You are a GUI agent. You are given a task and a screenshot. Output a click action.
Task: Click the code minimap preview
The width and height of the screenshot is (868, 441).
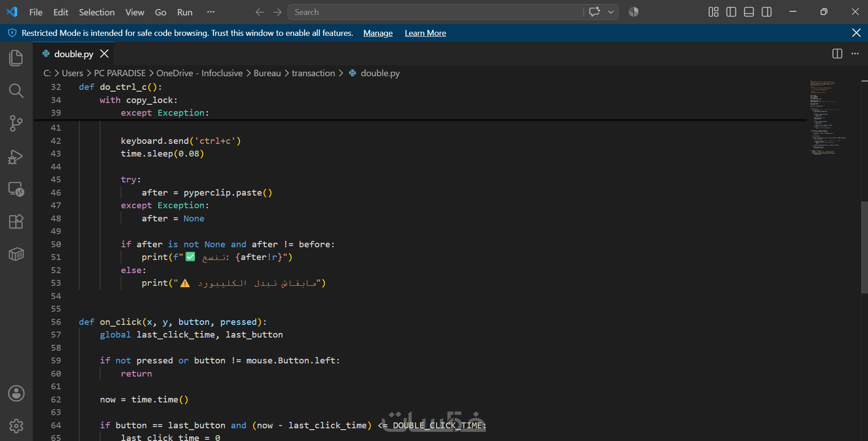(828, 118)
